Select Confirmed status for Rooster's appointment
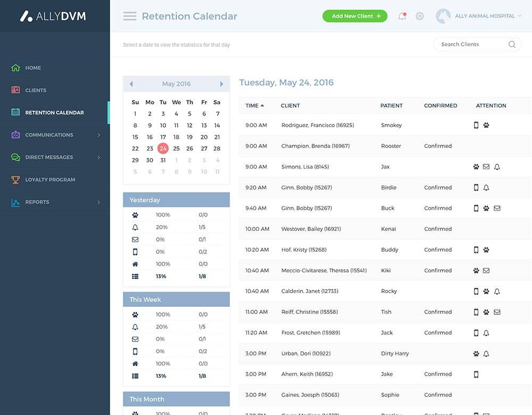This screenshot has width=532, height=415. (440, 145)
